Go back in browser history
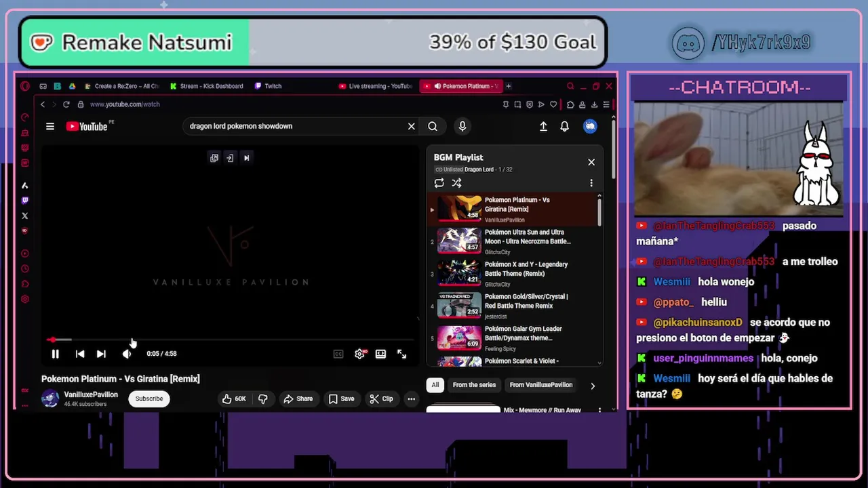Image resolution: width=868 pixels, height=488 pixels. coord(42,104)
